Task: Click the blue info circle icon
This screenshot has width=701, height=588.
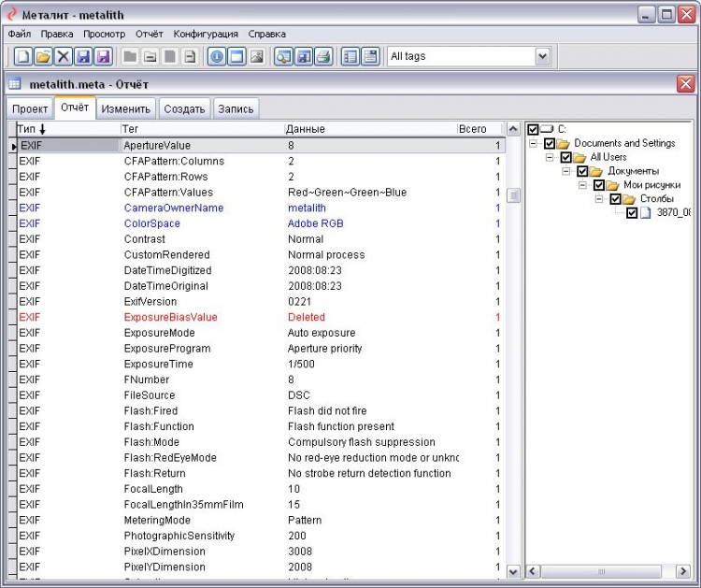Action: (x=217, y=57)
